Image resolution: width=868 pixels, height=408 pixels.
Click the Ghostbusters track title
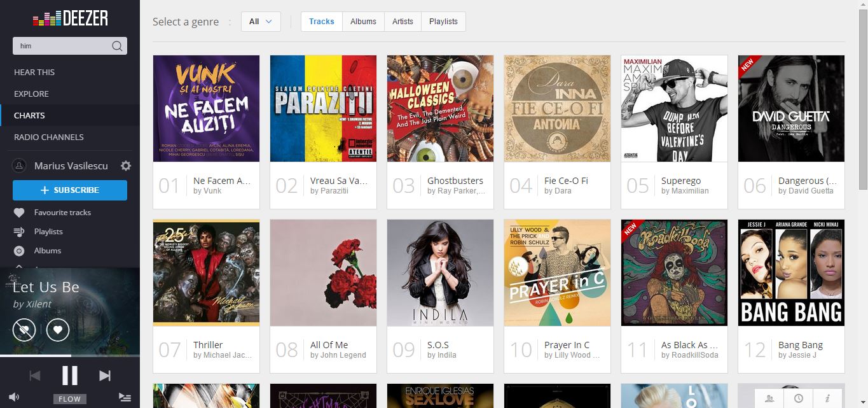pos(455,181)
